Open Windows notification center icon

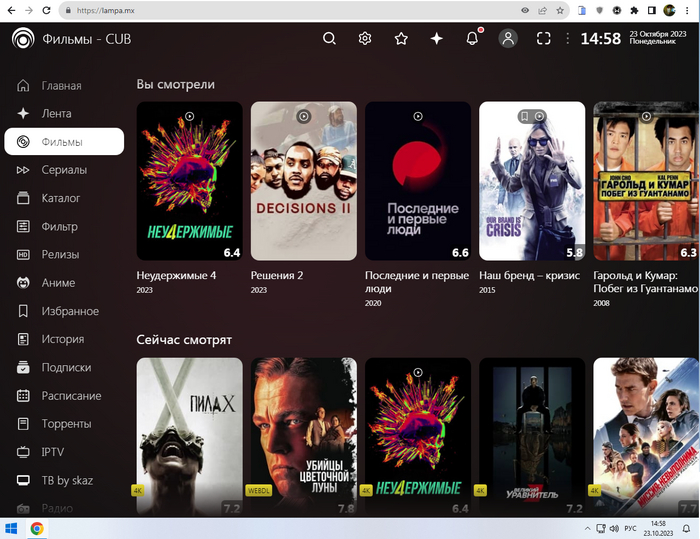coord(686,529)
